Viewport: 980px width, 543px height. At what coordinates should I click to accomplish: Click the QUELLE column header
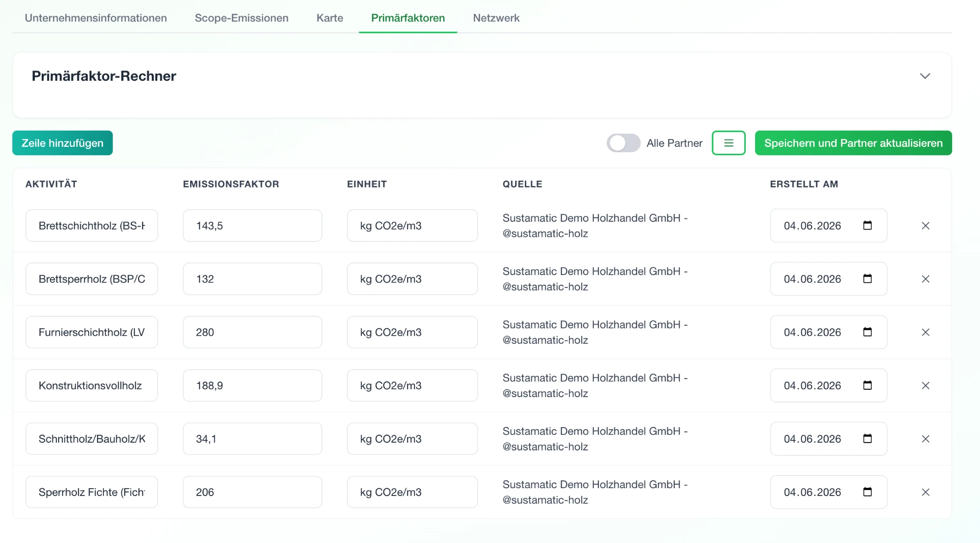coord(522,184)
